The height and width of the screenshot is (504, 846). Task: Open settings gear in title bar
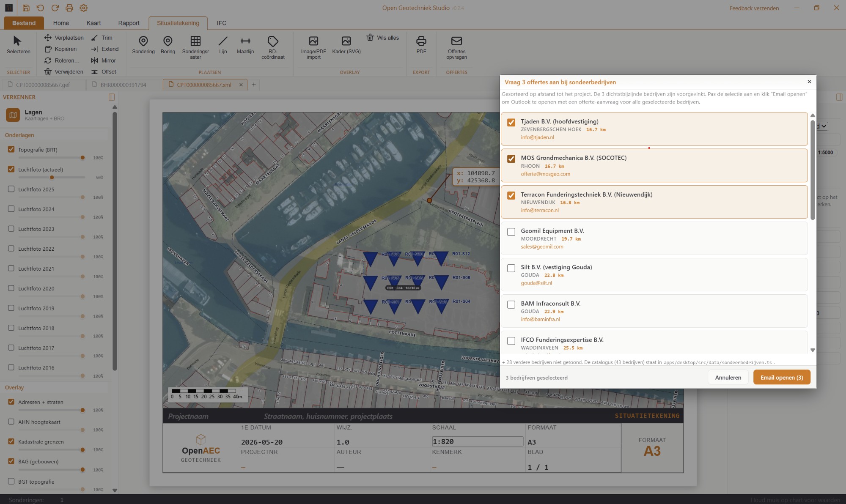83,8
